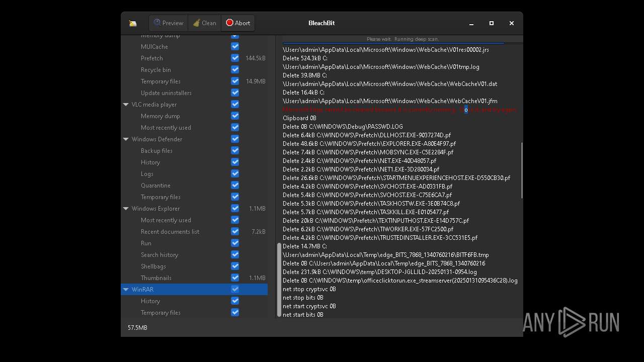The image size is (644, 362).
Task: Toggle the Search history checkbox
Action: 235,254
